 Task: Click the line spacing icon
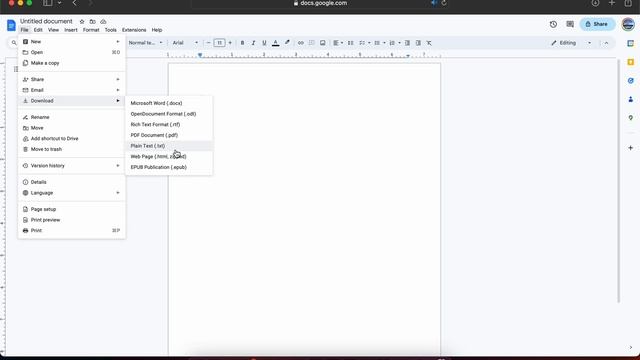pos(351,43)
